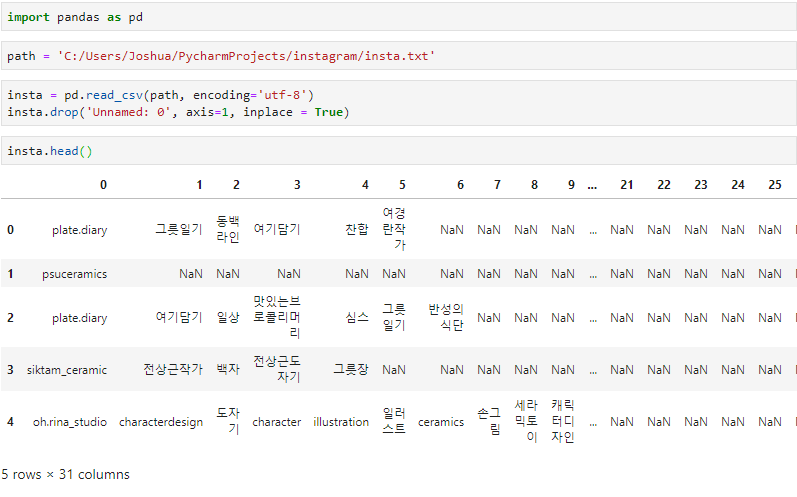The height and width of the screenshot is (497, 797).
Task: Select column header 24
Action: (738, 185)
